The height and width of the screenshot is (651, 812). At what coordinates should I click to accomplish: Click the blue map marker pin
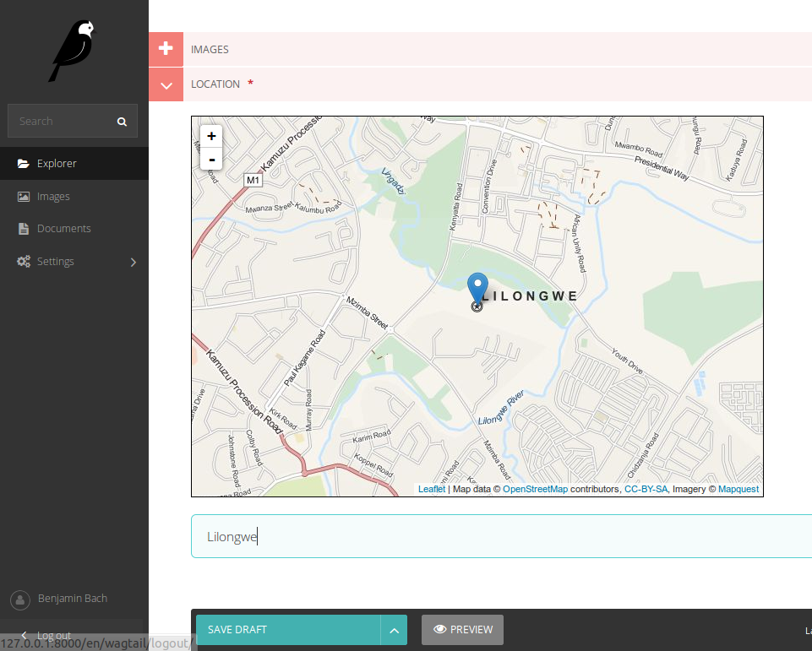(477, 289)
